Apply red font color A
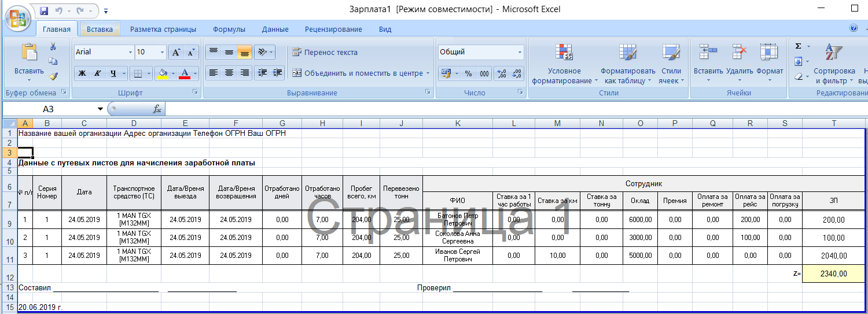 point(185,73)
